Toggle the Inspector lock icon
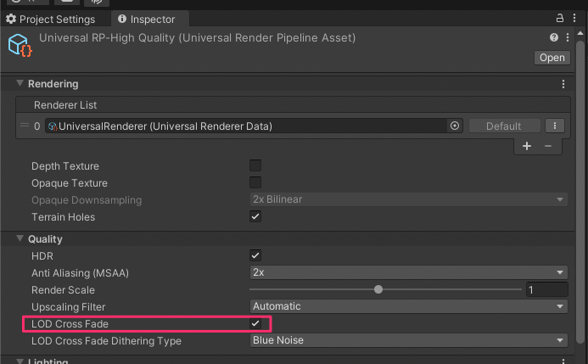The image size is (588, 364). coord(559,18)
